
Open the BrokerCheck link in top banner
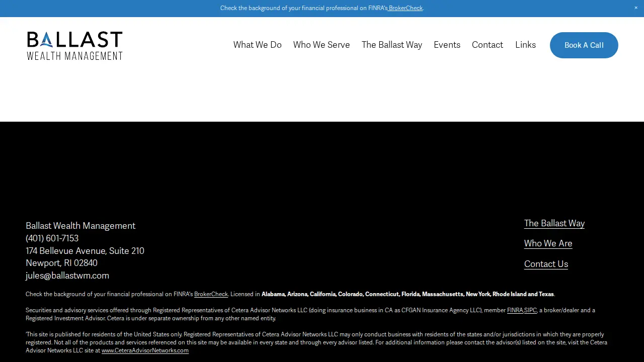tap(406, 8)
